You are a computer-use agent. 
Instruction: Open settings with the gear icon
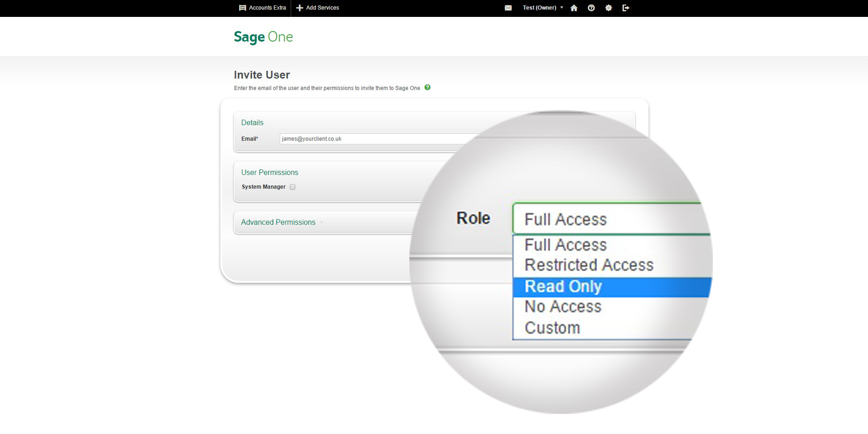(x=608, y=8)
